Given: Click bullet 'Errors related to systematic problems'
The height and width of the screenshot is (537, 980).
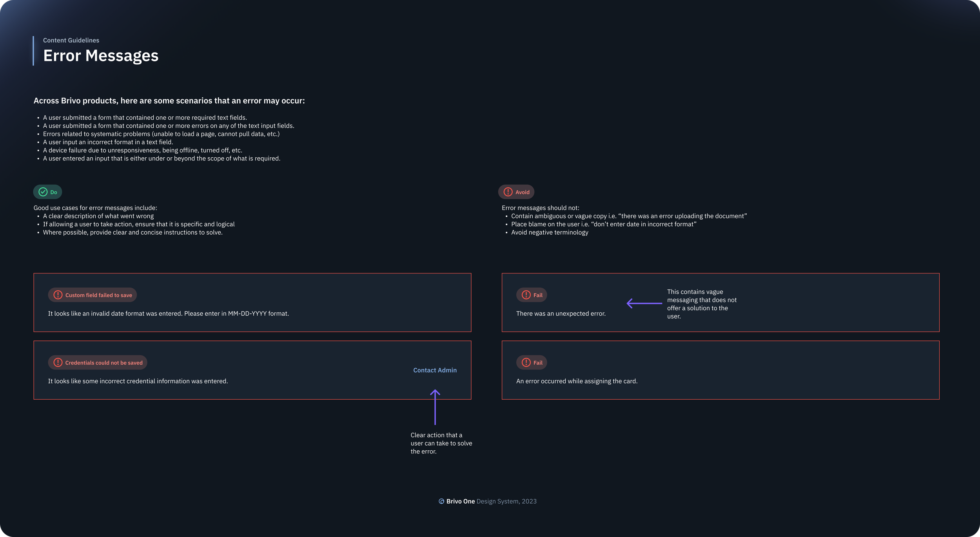Looking at the screenshot, I should (x=161, y=134).
